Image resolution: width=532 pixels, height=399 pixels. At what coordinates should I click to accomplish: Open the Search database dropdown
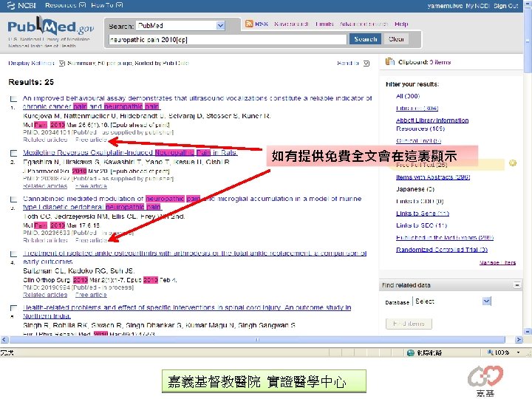click(x=220, y=25)
